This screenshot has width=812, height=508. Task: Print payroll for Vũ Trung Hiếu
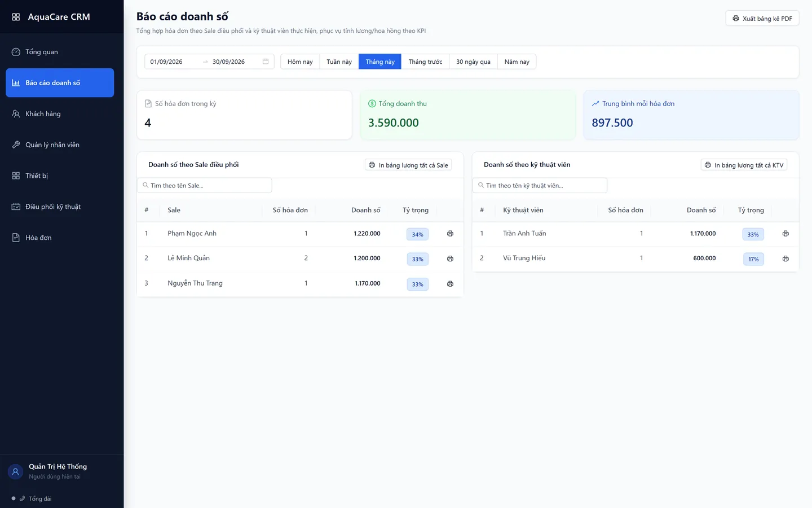(x=785, y=259)
